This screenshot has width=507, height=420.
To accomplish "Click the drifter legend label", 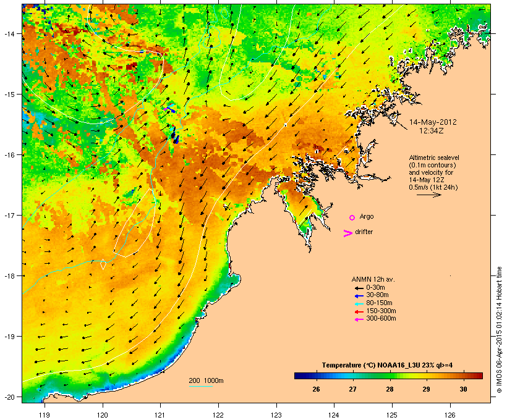I will click(364, 232).
